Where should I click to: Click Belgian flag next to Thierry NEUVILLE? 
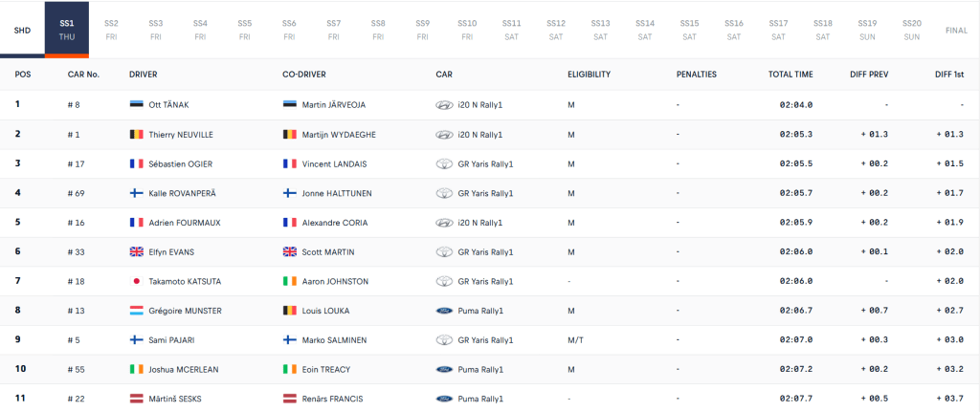click(136, 135)
